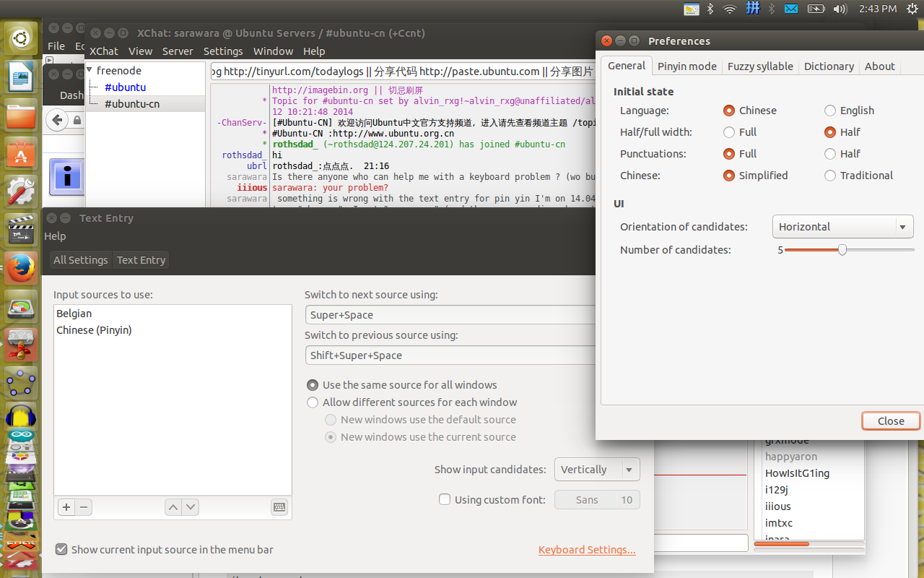This screenshot has height=578, width=924.
Task: Open Orientation of candidates dropdown
Action: [x=842, y=227]
